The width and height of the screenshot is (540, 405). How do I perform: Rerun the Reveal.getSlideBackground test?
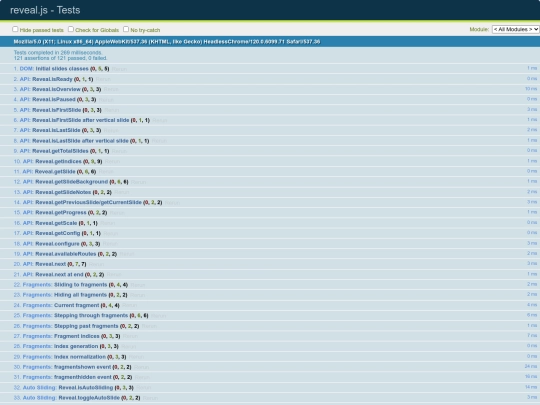click(x=138, y=182)
